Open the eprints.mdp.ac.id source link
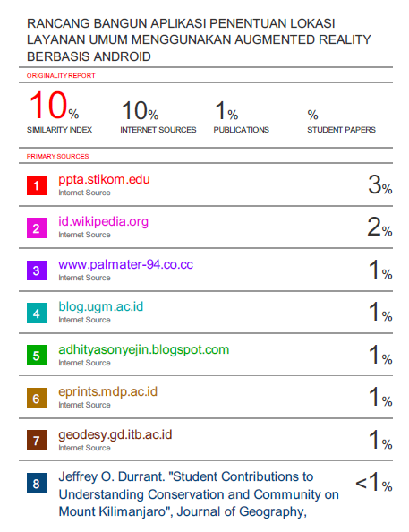 pos(108,392)
